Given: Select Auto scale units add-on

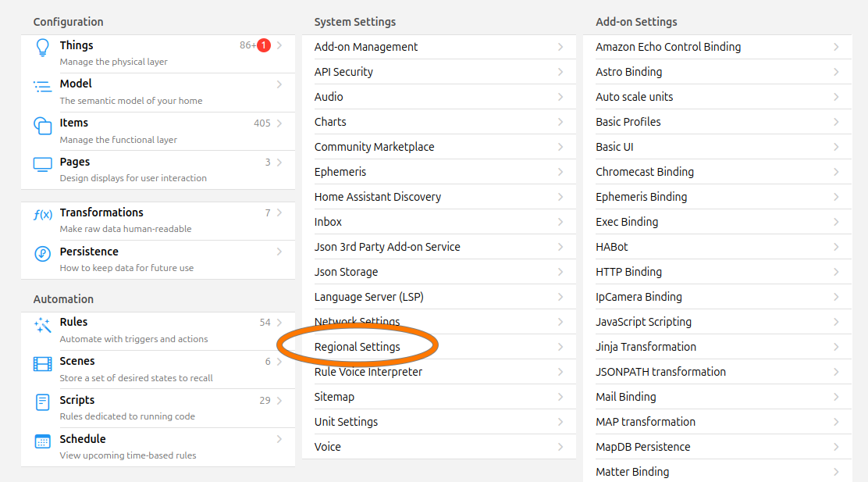Looking at the screenshot, I should click(717, 97).
